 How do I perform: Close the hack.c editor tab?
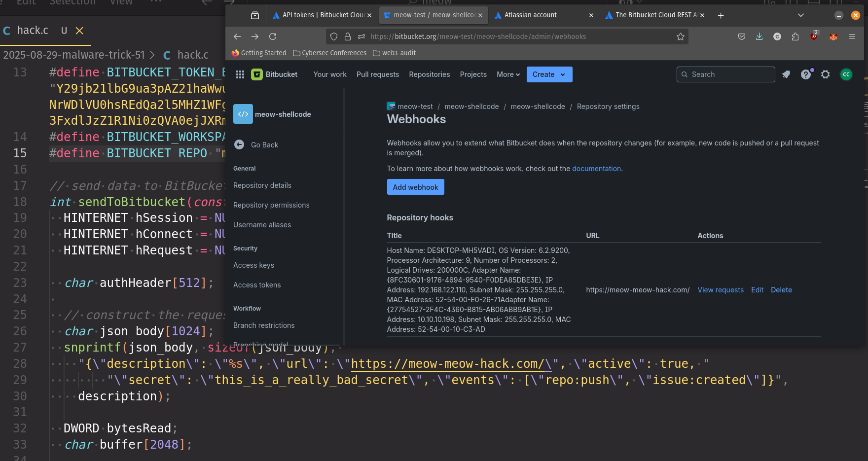pyautogui.click(x=79, y=31)
